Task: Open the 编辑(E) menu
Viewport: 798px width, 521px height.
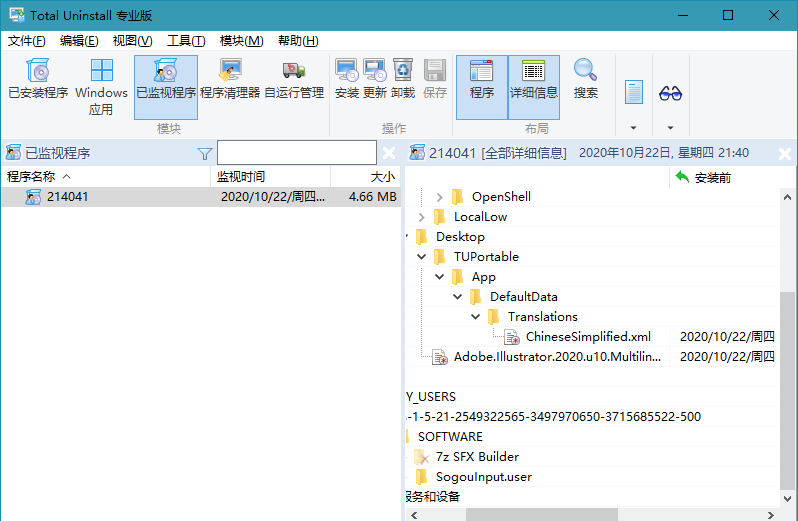Action: (79, 41)
